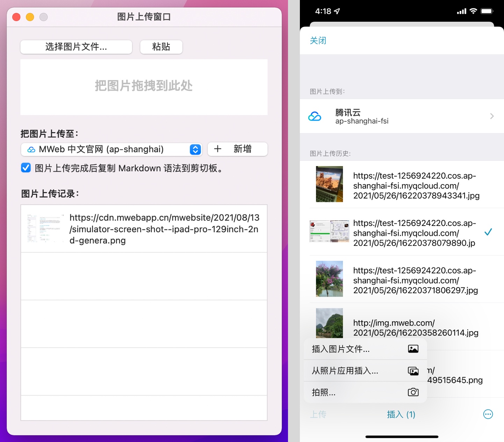Click the camera icon beside 拍照
Image resolution: width=504 pixels, height=442 pixels.
(413, 392)
